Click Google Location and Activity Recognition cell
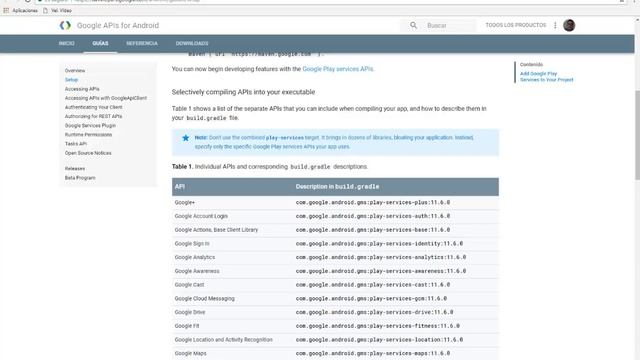Viewport: 640px width, 360px height. [x=223, y=340]
